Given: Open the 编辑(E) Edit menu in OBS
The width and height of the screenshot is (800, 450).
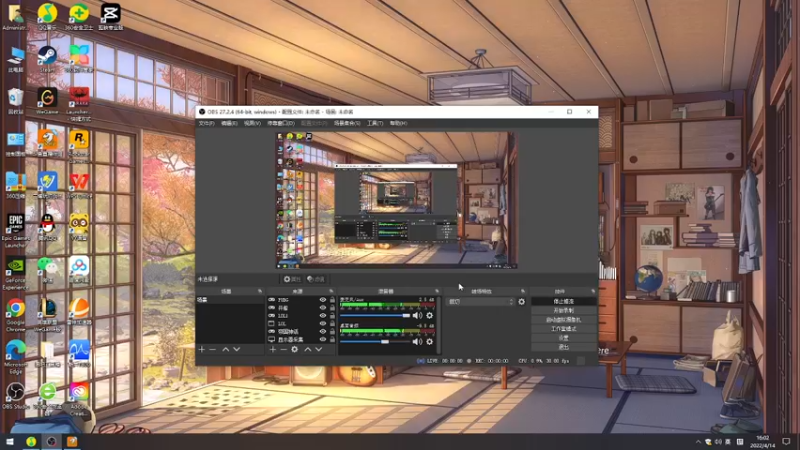Looking at the screenshot, I should coord(229,123).
